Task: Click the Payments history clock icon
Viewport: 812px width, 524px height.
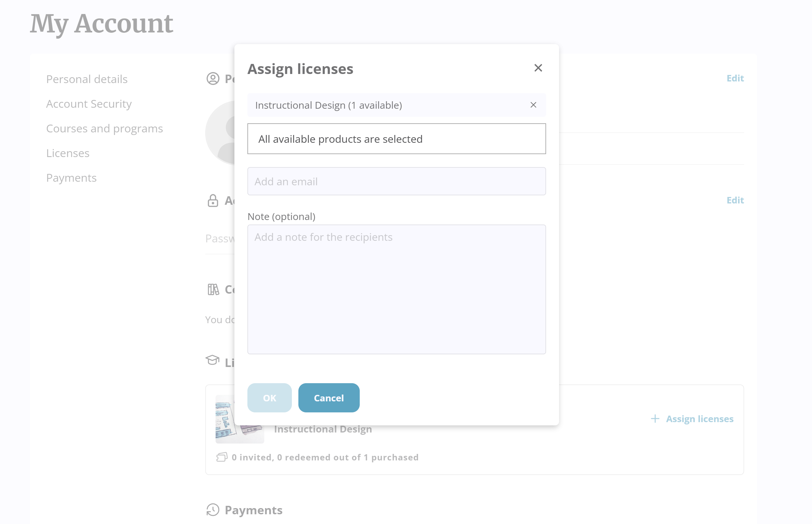Action: (213, 510)
